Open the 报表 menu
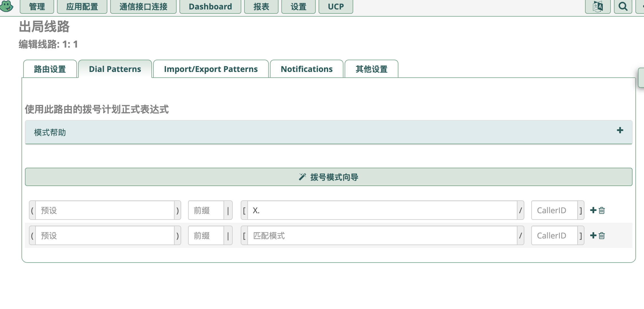 point(261,6)
